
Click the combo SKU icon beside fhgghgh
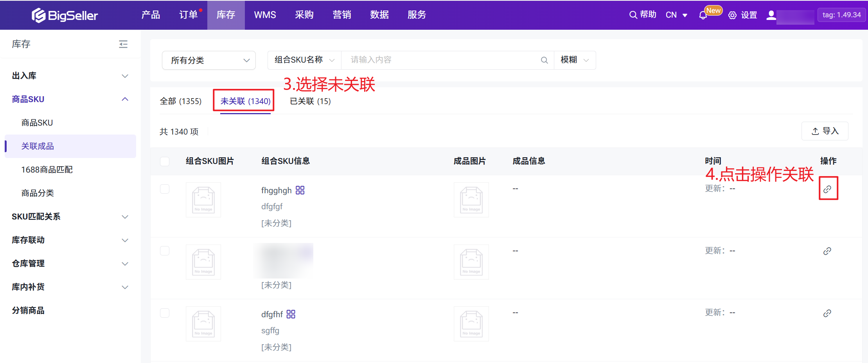(x=300, y=190)
